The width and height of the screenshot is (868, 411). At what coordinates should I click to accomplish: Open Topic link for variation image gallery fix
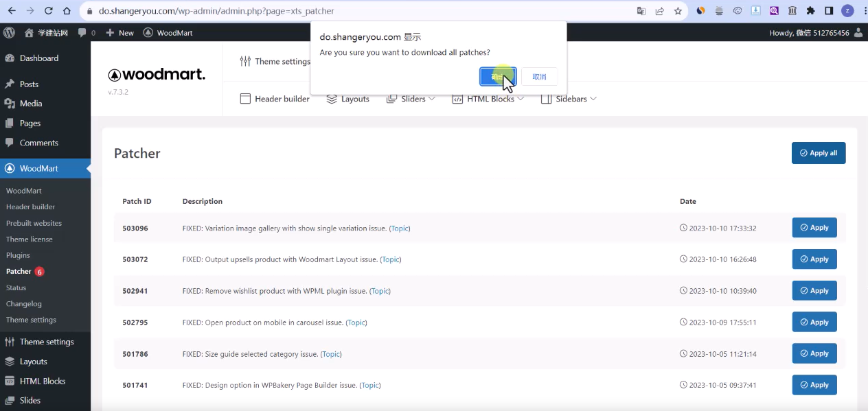400,228
